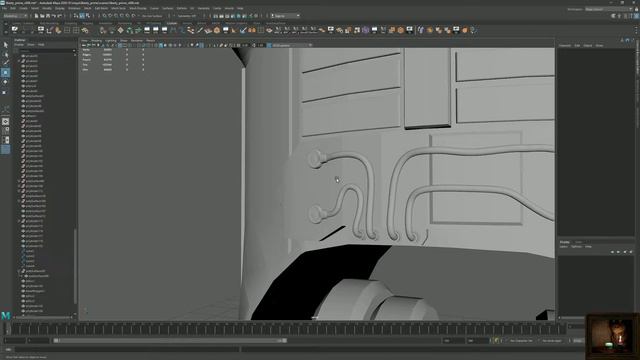The height and width of the screenshot is (360, 640).
Task: Activate the Rotate tool
Action: [x=5, y=82]
